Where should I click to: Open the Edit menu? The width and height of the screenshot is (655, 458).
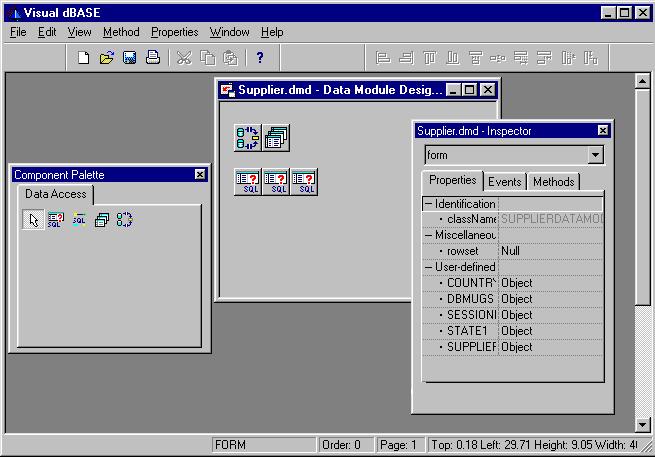(47, 32)
